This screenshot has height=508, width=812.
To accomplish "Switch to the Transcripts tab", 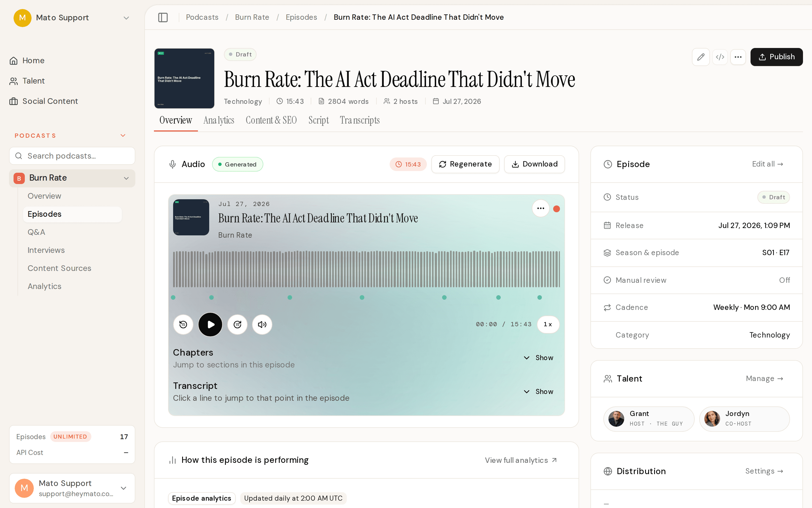I will (x=360, y=120).
